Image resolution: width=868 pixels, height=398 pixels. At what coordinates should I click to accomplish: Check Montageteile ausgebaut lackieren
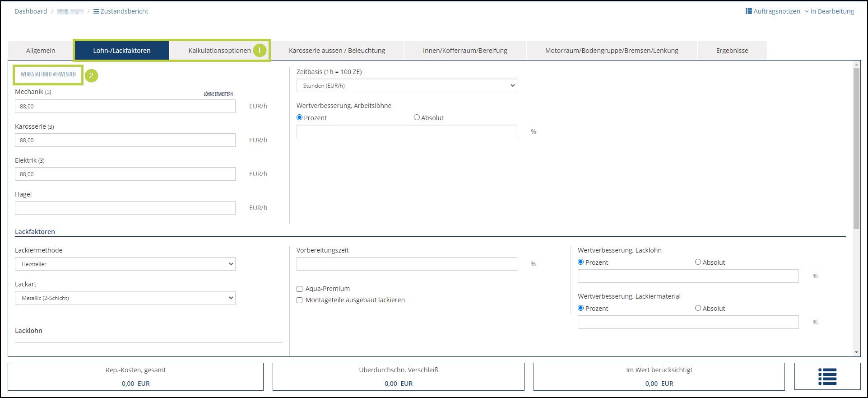click(299, 300)
